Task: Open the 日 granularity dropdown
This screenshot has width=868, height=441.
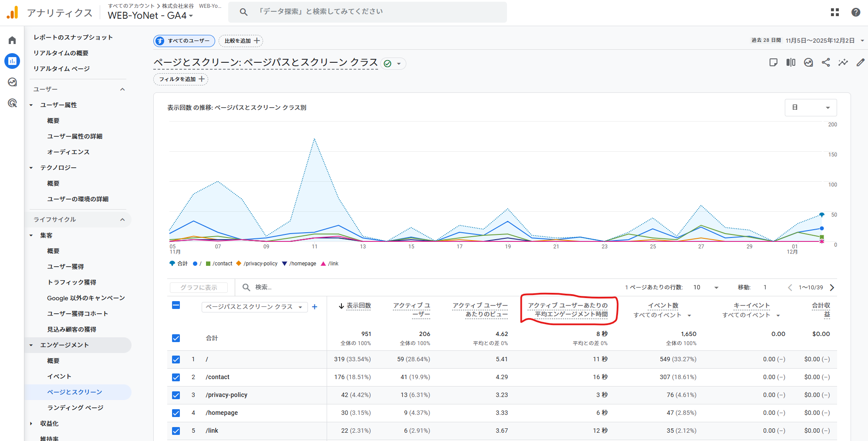Action: coord(810,108)
